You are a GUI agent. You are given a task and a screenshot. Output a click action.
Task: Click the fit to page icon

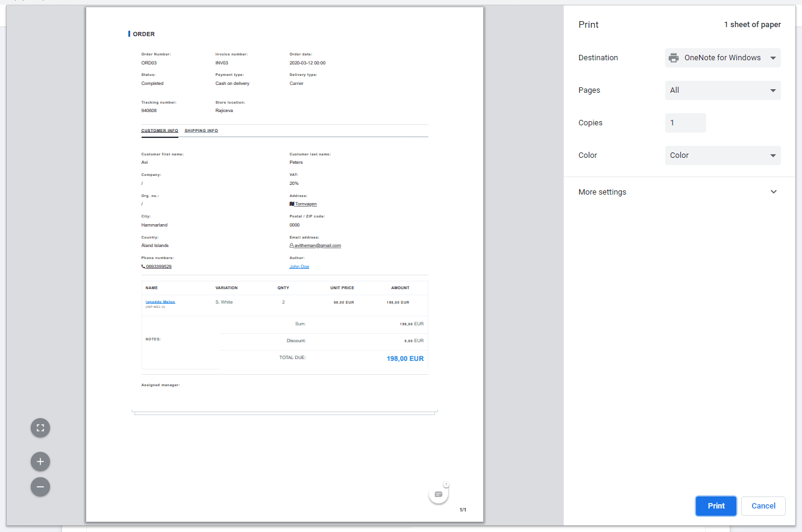point(40,428)
